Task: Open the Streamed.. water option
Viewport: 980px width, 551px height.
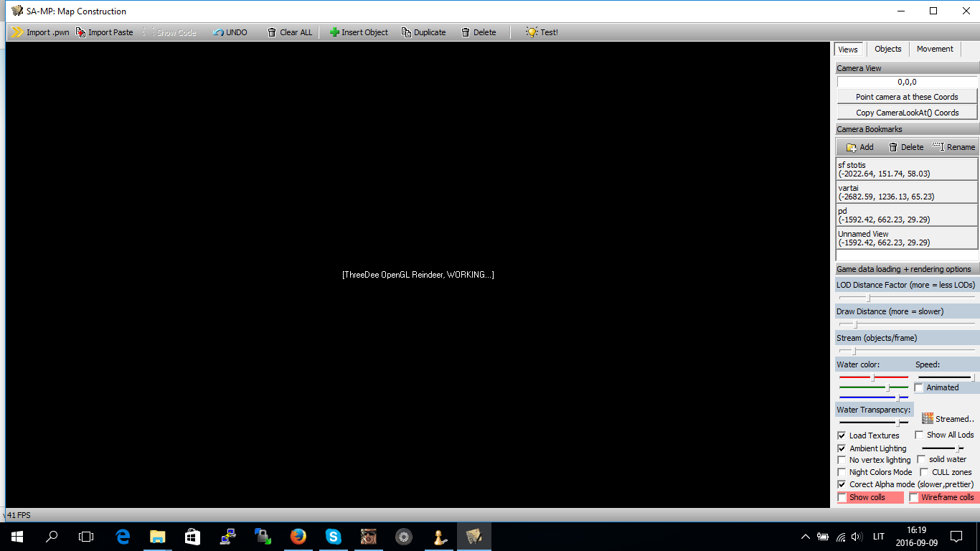Action: tap(948, 419)
